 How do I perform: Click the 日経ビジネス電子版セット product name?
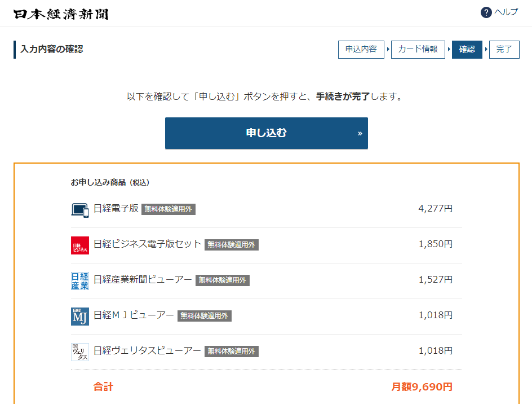[x=147, y=244]
